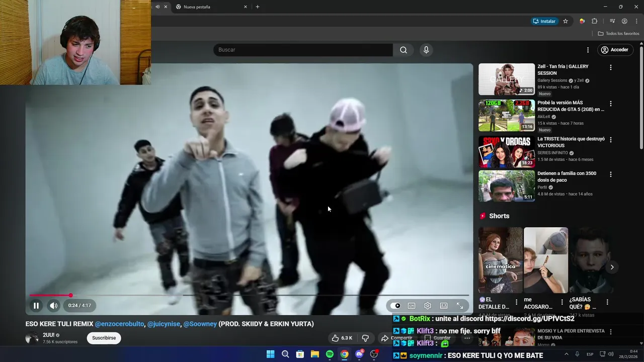Bookmark this page with the star icon
Viewport: 644px width, 362px height.
coord(566,21)
